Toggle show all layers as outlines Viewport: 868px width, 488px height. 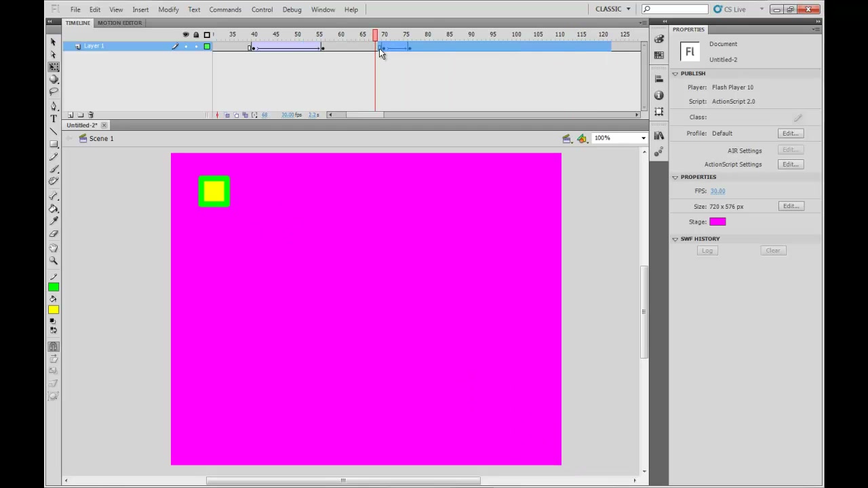pos(208,35)
